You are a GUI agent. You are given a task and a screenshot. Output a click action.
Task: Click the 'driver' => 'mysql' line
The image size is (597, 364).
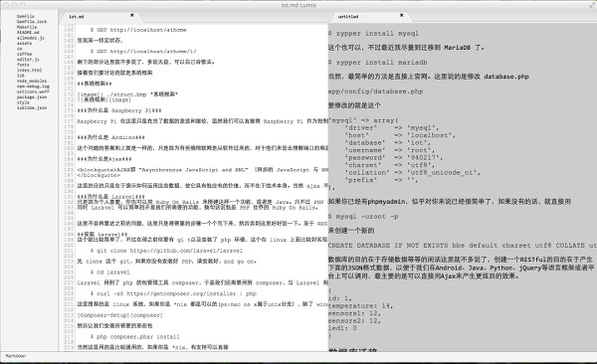pyautogui.click(x=391, y=128)
